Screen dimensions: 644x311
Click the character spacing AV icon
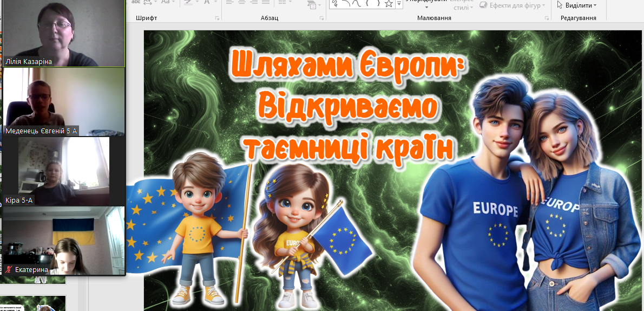point(147,2)
